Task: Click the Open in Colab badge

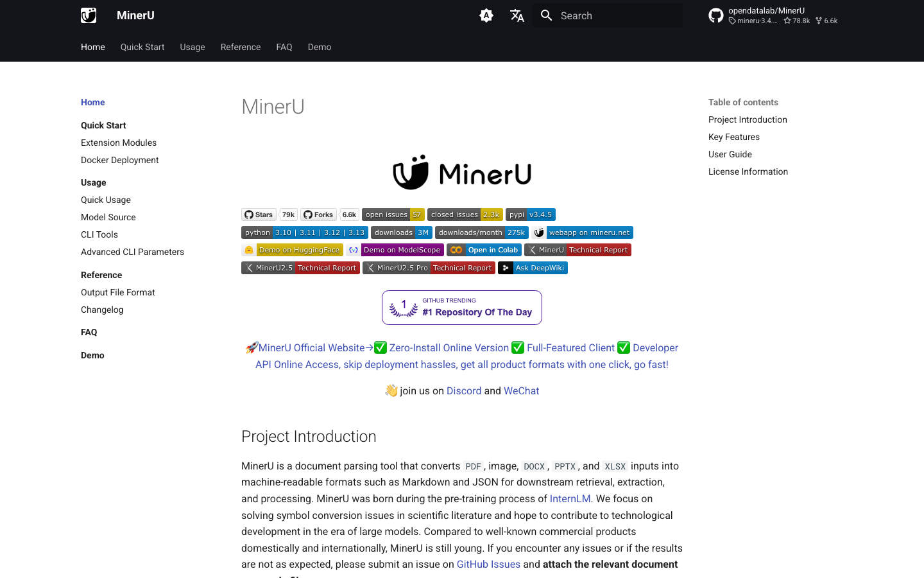Action: [x=484, y=250]
